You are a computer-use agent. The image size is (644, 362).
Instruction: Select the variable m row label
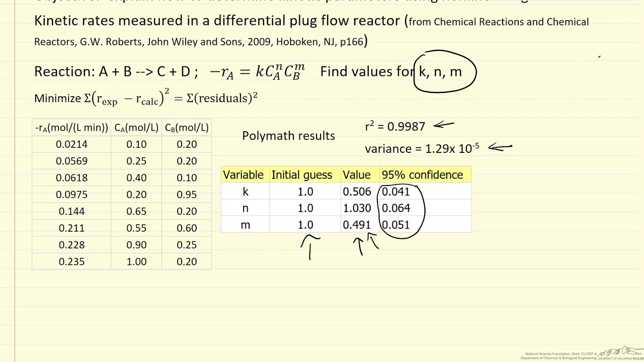tap(246, 225)
